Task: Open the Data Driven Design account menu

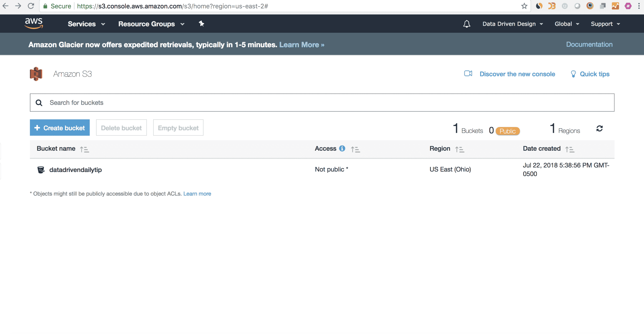Action: coord(512,24)
